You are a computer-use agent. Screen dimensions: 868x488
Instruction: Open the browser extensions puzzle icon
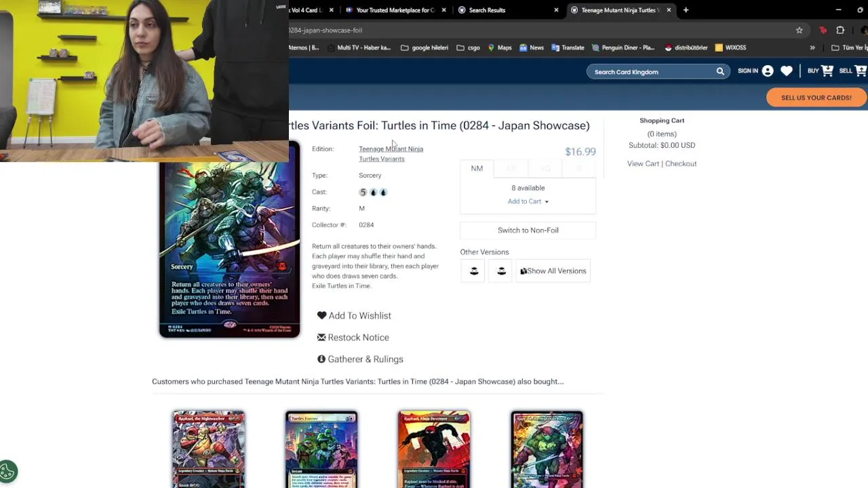click(840, 30)
